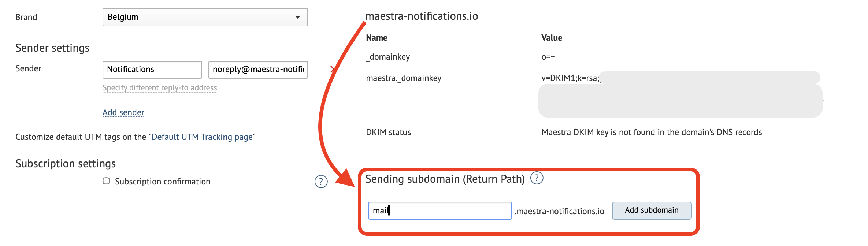This screenshot has width=868, height=246.
Task: Open help for Subscription confirmation
Action: tap(321, 182)
